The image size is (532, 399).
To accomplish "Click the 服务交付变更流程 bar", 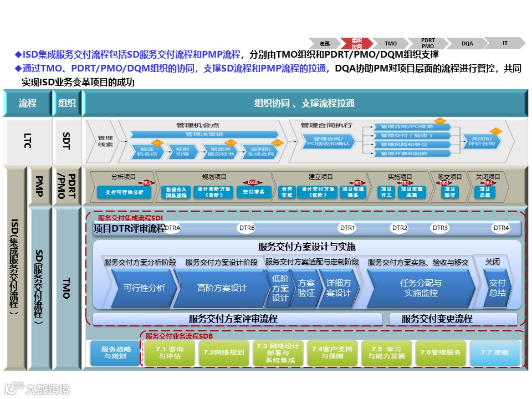I will pyautogui.click(x=453, y=319).
